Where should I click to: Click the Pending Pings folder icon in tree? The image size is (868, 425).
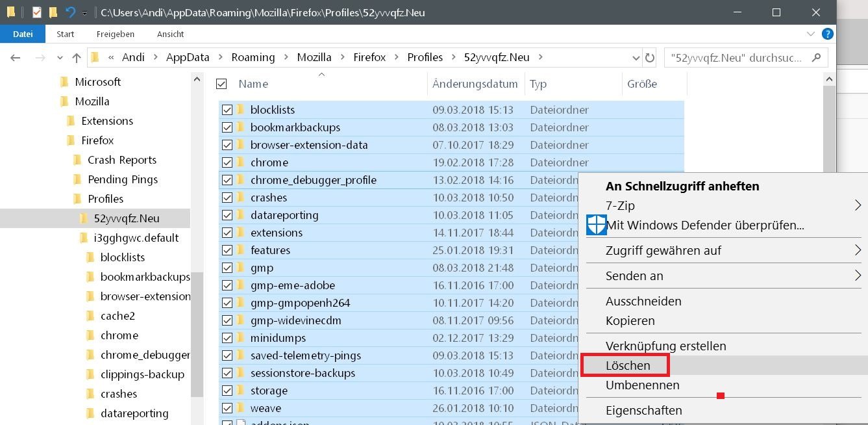[x=77, y=179]
